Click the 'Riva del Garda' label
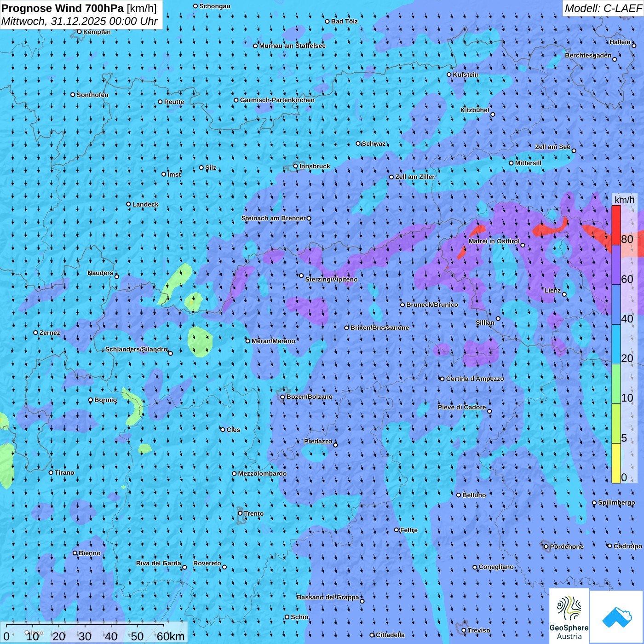644x644 pixels. (159, 563)
